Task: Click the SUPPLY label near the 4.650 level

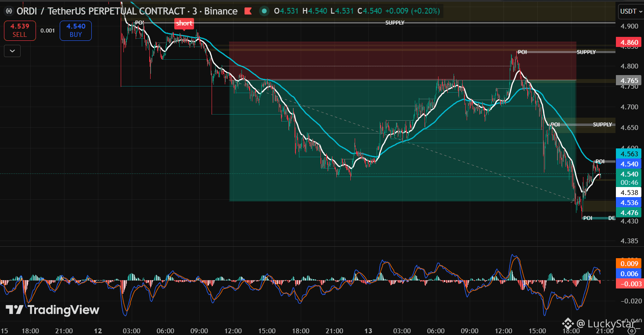Action: (x=602, y=125)
